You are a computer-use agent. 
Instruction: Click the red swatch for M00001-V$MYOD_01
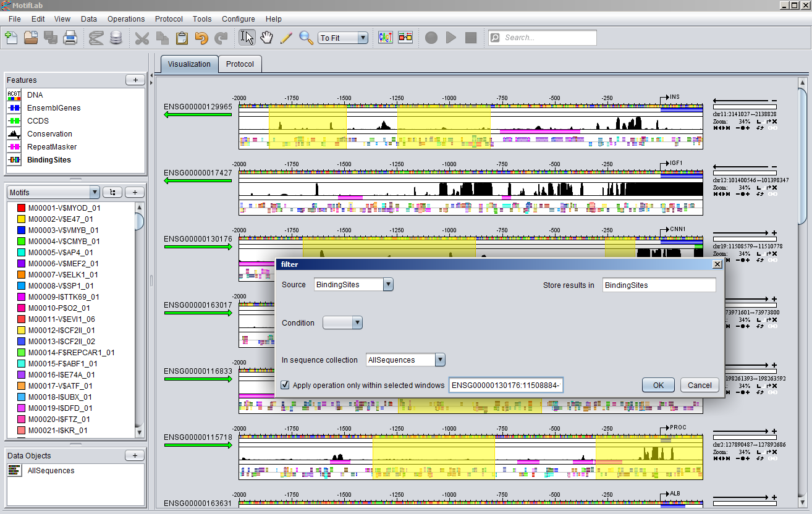21,208
